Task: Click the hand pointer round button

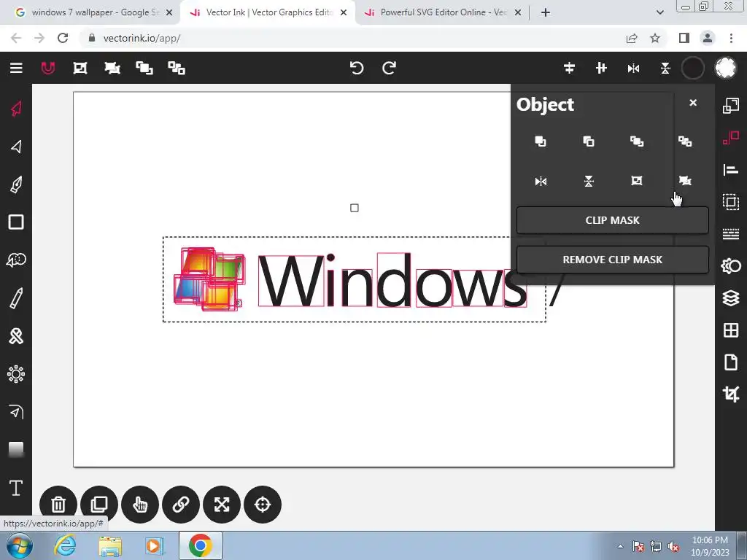Action: [x=140, y=505]
